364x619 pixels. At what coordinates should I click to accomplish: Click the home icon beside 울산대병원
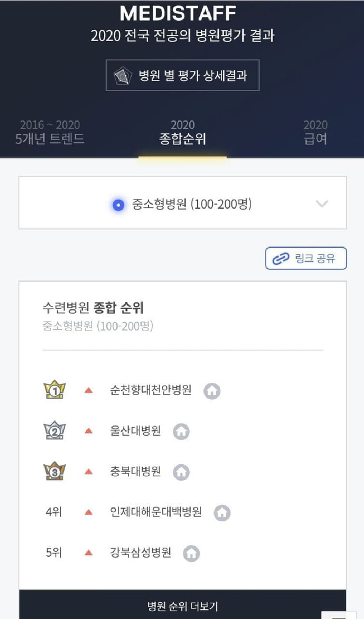point(181,431)
